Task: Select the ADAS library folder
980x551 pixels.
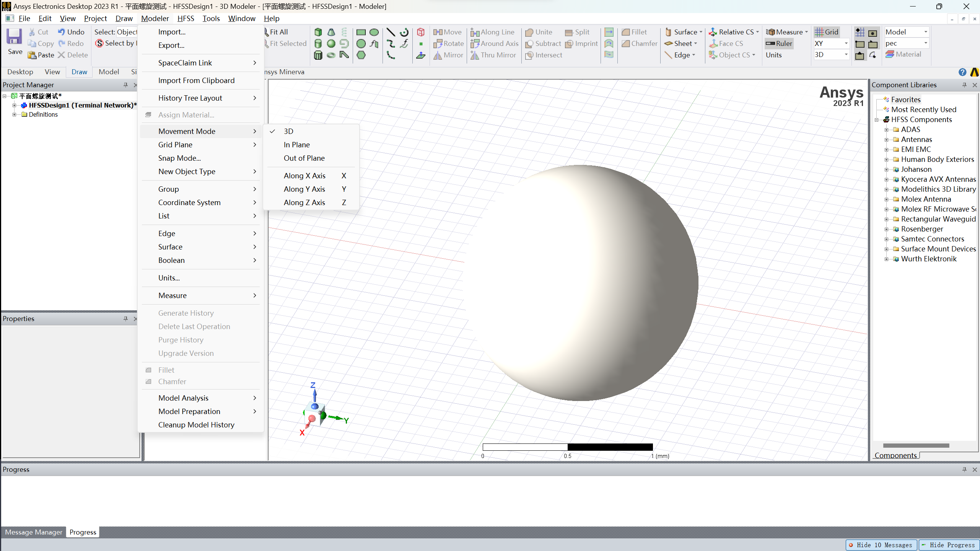Action: pos(910,129)
